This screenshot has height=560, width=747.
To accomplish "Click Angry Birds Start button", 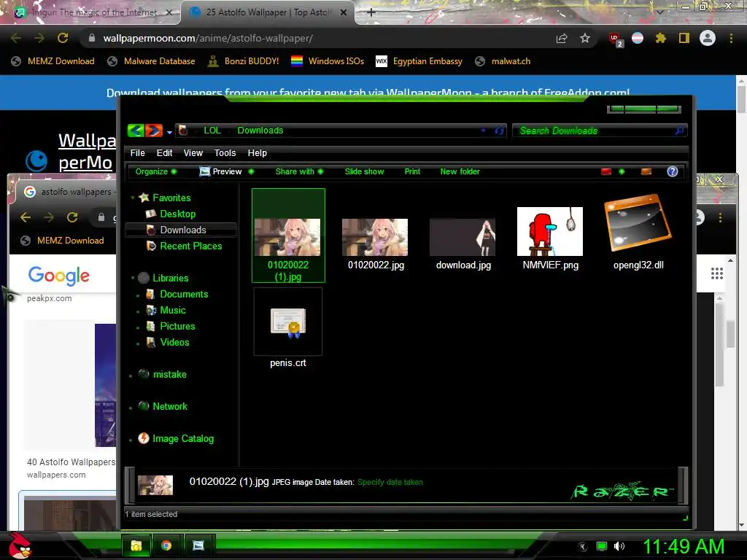I will [20, 545].
